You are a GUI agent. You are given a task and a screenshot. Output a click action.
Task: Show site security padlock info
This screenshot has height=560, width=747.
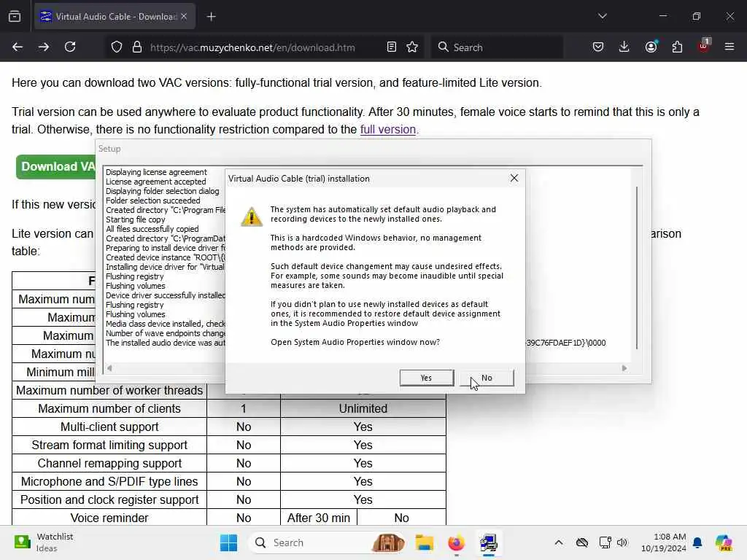pyautogui.click(x=137, y=47)
